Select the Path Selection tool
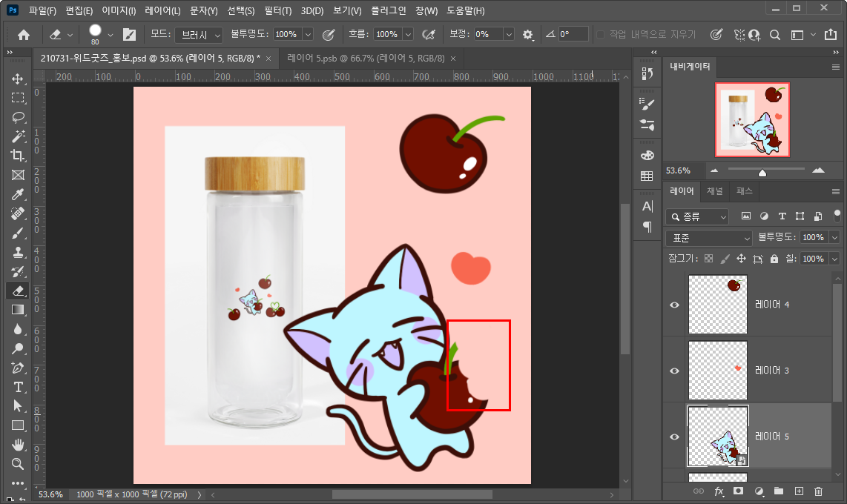Viewport: 847px width, 504px height. click(18, 405)
